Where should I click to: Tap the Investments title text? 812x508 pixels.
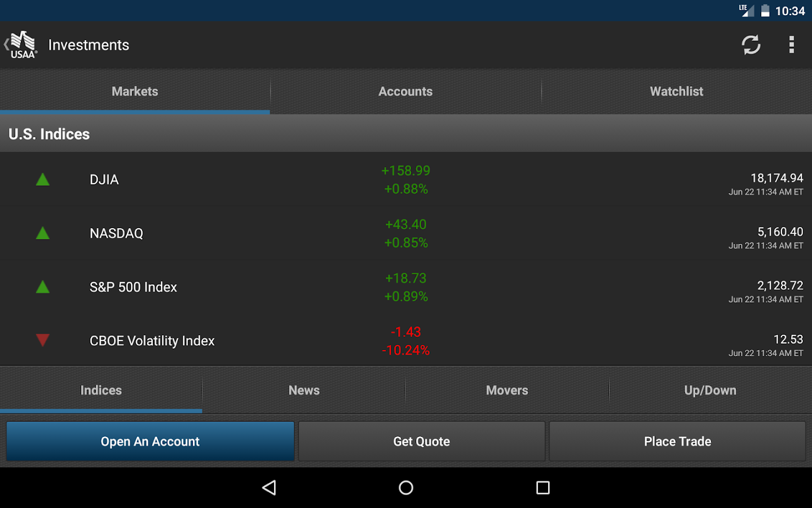click(89, 45)
